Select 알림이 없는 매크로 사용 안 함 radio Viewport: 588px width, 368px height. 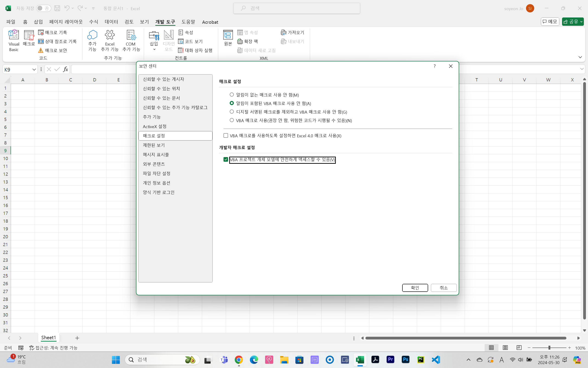[x=232, y=95]
